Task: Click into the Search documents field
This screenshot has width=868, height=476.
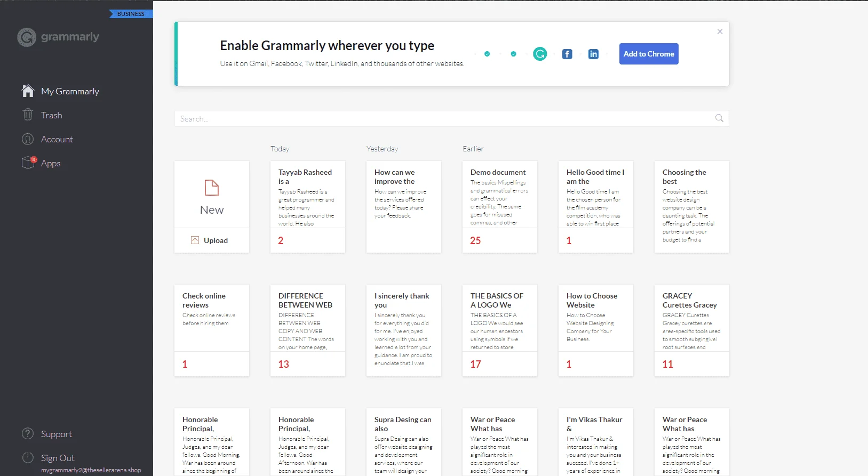Action: 451,118
